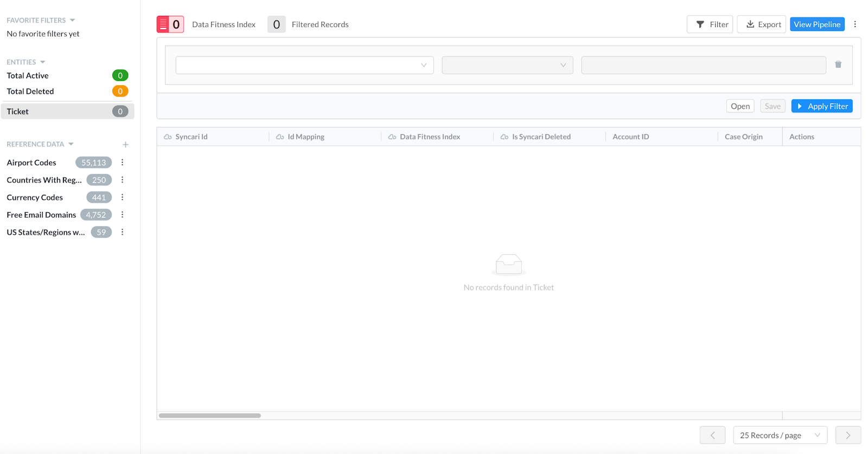Click the filter value input field
Screen dimensions: 868x454
[704, 65]
